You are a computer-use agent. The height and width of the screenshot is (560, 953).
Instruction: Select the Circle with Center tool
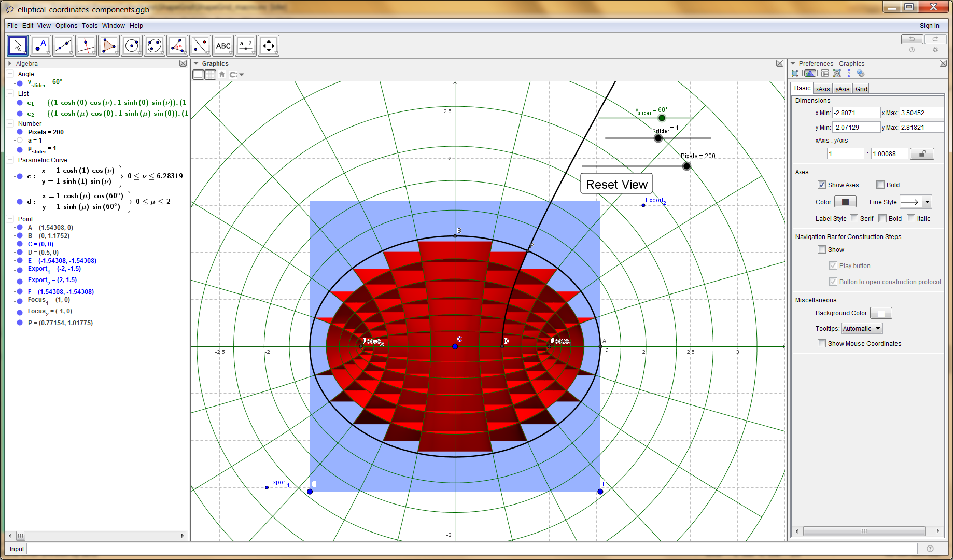132,46
